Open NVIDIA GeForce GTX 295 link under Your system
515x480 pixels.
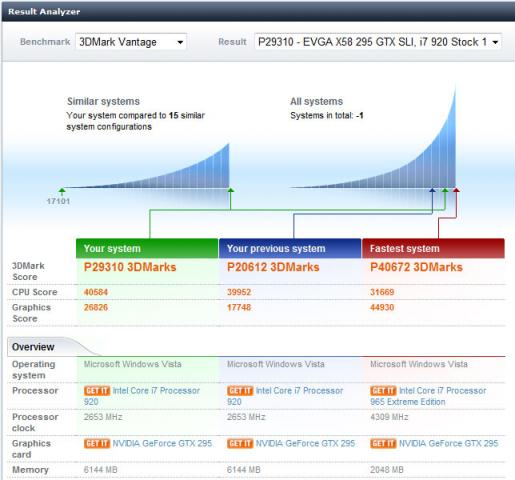162,443
